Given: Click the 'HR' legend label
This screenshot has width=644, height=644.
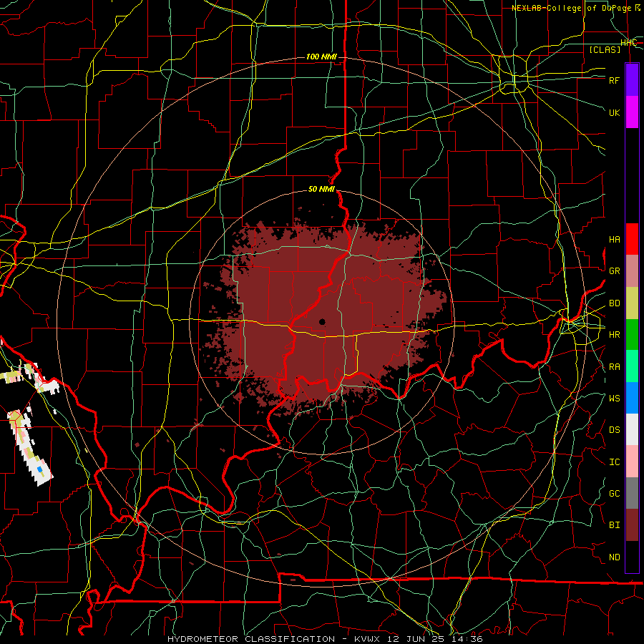Looking at the screenshot, I should point(614,335).
